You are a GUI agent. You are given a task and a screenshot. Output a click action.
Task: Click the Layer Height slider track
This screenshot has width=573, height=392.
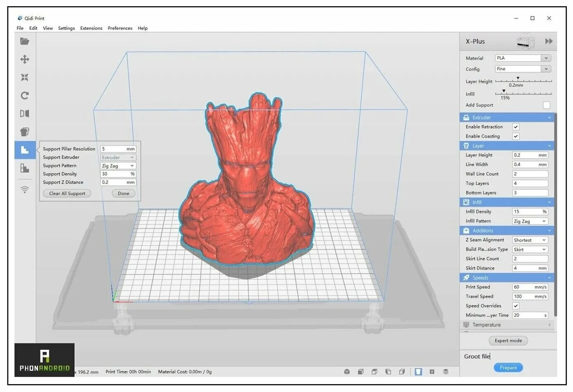tap(523, 81)
